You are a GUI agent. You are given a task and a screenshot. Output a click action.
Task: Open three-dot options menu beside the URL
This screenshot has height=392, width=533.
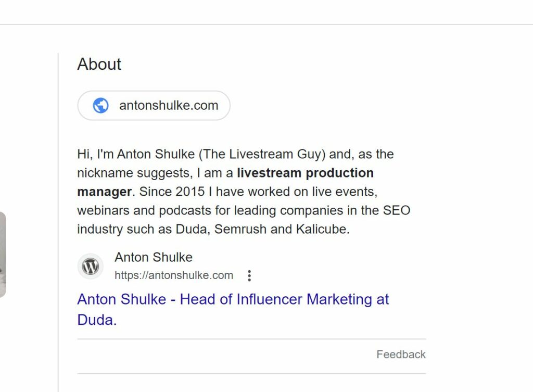coord(249,276)
